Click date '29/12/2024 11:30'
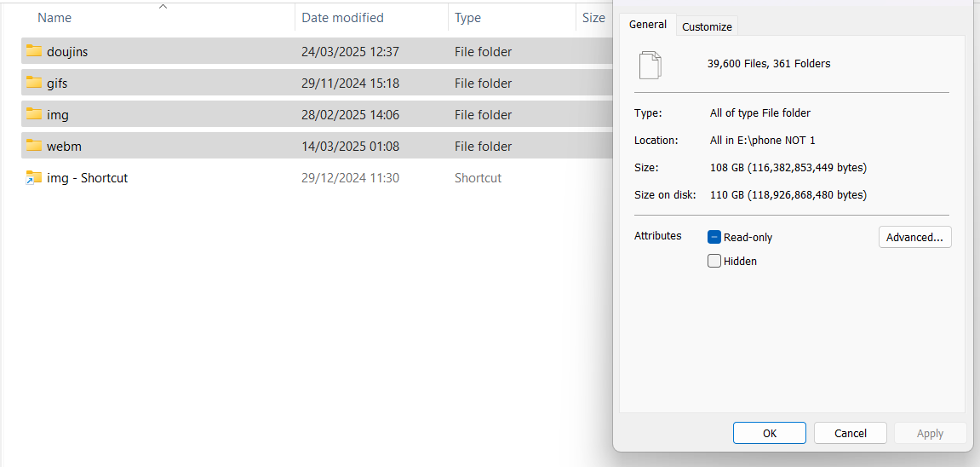 pyautogui.click(x=350, y=177)
